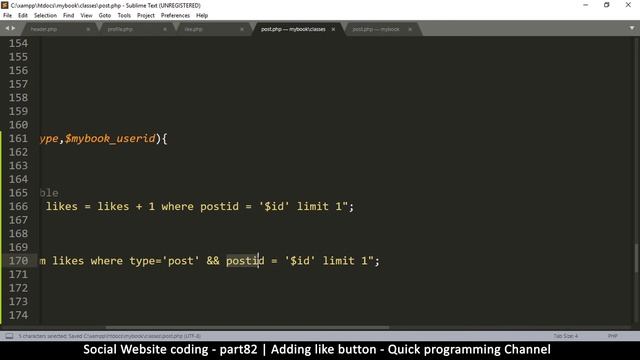
Task: Open the Tools menu
Action: tap(124, 16)
